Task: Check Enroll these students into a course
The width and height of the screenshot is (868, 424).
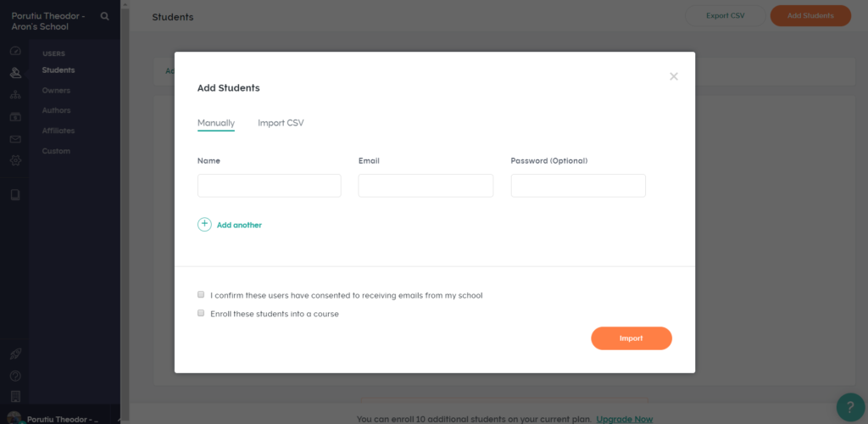Action: [x=201, y=313]
